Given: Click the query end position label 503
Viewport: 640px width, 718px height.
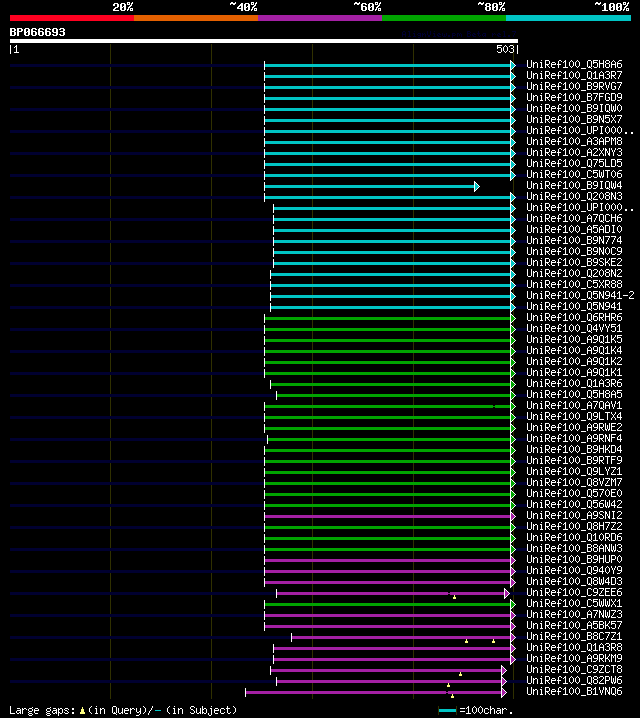Looking at the screenshot, I should point(505,49).
